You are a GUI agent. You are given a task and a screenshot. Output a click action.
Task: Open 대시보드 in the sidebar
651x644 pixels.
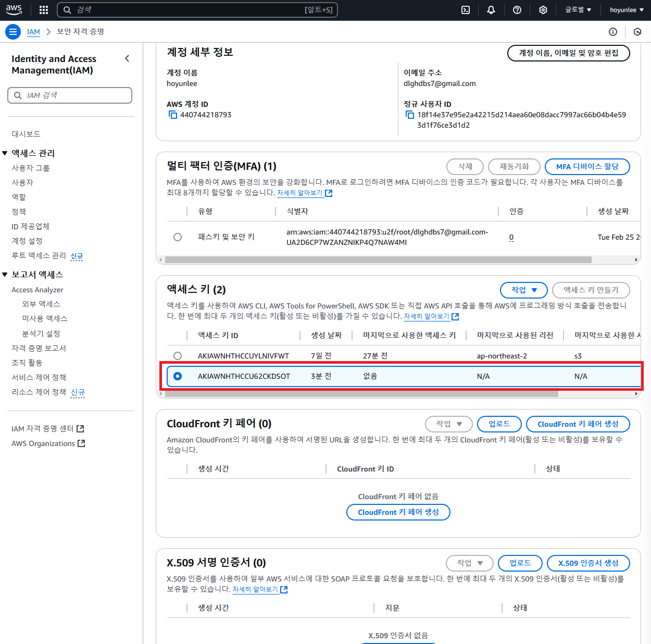pos(26,134)
